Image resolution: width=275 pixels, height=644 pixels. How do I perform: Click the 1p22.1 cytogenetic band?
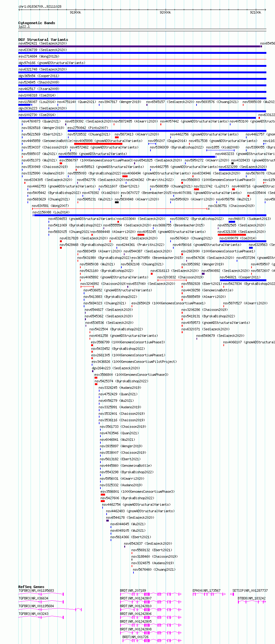142,29
